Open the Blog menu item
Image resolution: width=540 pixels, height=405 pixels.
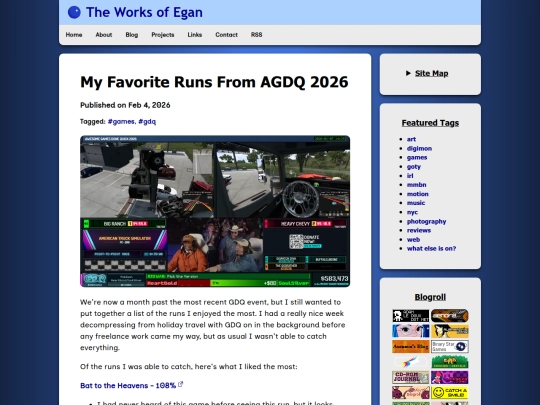132,35
